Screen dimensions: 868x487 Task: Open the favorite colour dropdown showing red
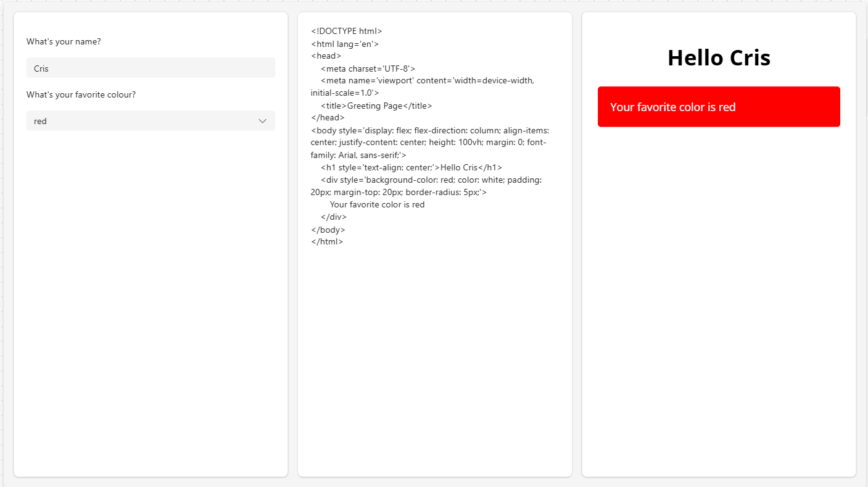(151, 121)
